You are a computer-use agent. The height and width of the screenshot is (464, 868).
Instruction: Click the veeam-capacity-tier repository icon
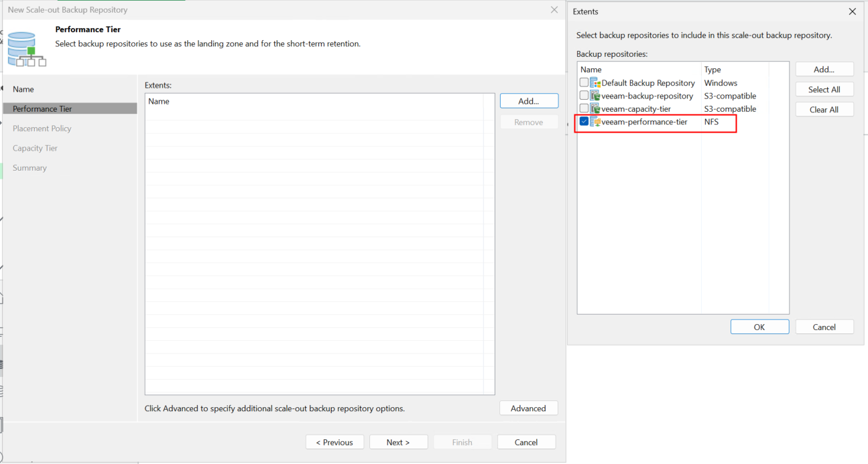coord(595,108)
